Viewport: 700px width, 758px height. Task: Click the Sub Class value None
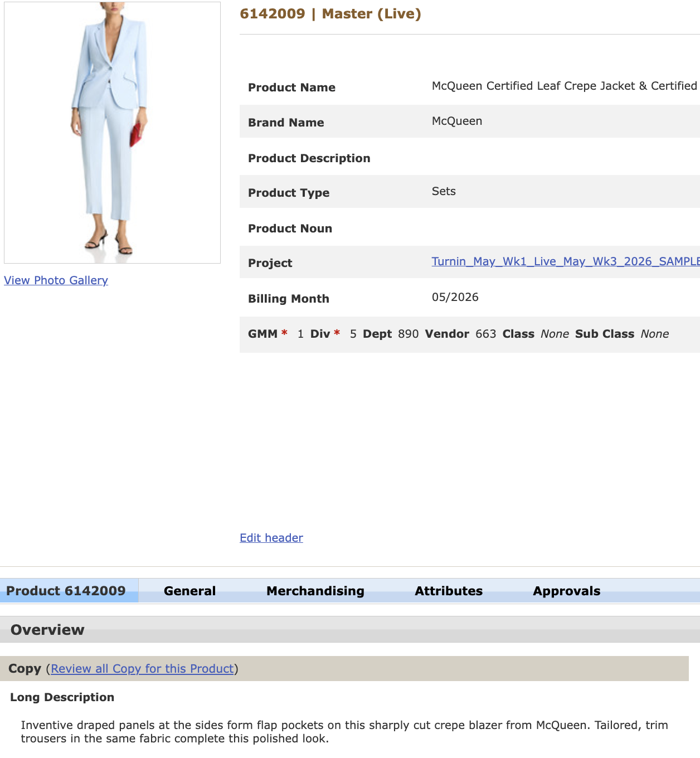tap(655, 334)
